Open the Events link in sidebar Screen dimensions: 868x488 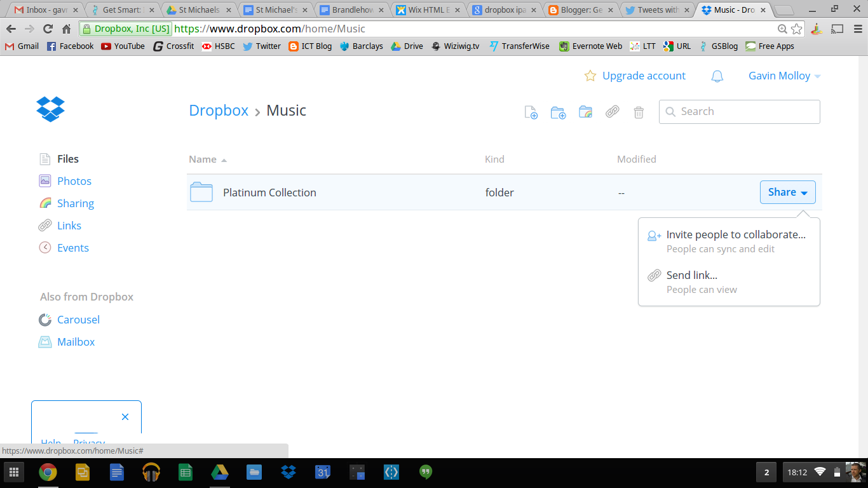tap(73, 248)
